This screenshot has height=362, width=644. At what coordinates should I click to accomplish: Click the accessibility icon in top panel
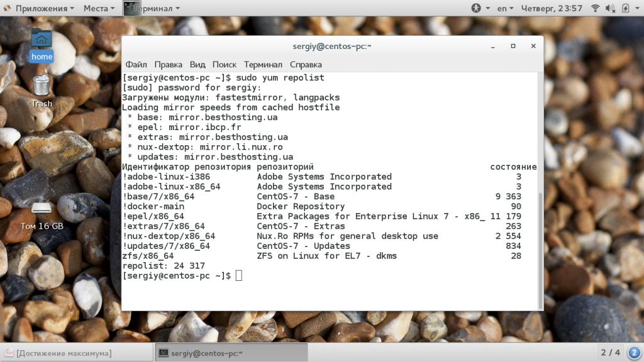pos(476,8)
